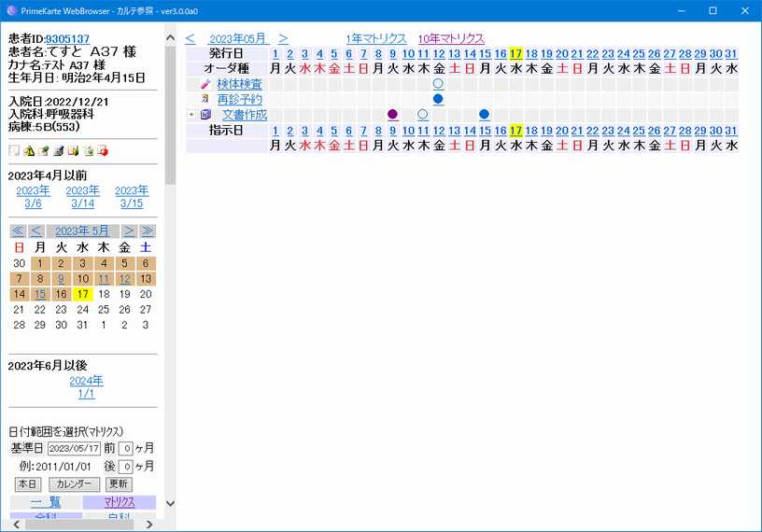Go to next month in matrix header
762x532 pixels.
click(283, 39)
